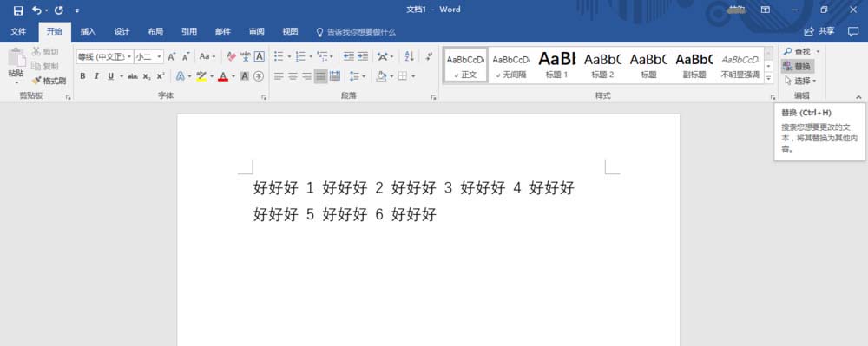Screen dimensions: 868x346
Task: Save the document with the Save icon
Action: click(18, 10)
